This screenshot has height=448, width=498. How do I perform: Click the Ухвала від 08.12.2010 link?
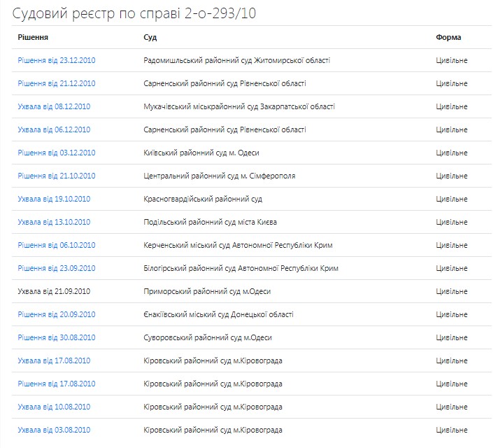54,106
